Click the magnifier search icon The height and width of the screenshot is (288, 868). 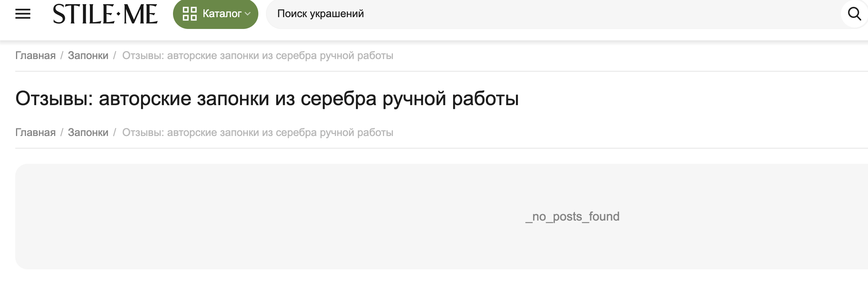854,14
